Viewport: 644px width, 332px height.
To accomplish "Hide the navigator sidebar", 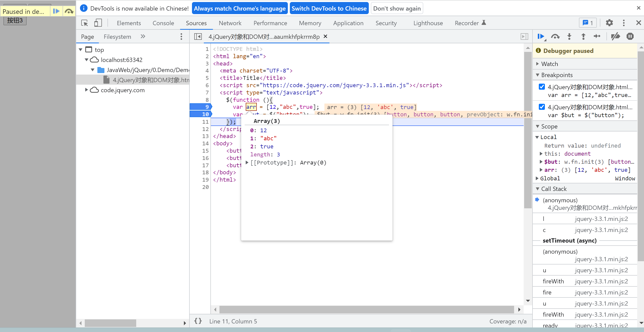I will (x=198, y=37).
